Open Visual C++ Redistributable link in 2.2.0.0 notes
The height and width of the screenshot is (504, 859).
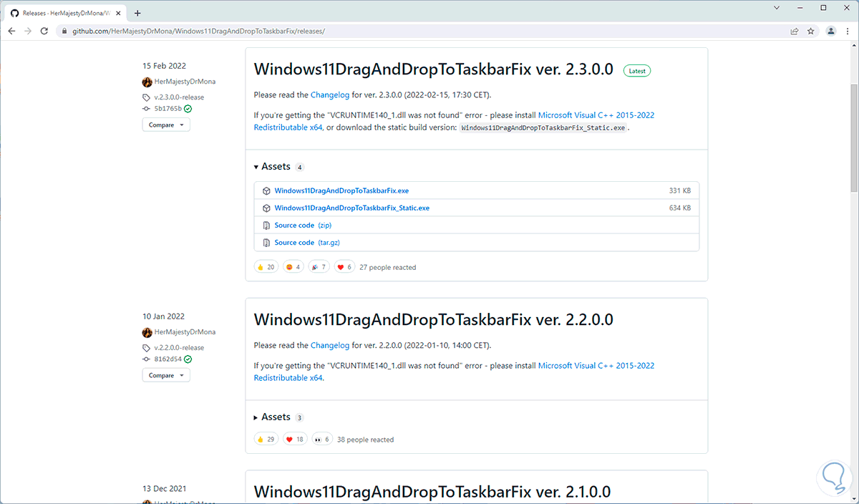click(454, 372)
